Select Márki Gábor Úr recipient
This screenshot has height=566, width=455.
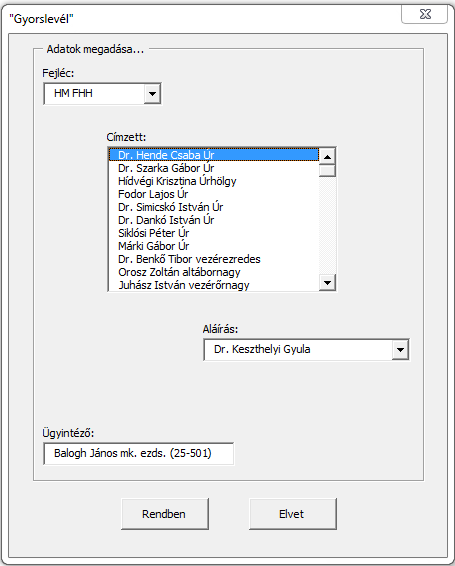click(x=214, y=246)
